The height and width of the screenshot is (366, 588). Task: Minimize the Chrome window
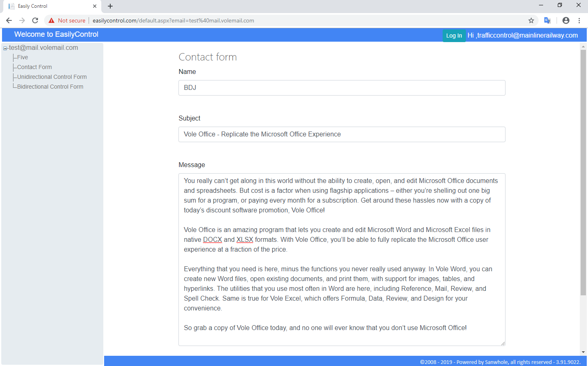point(541,5)
